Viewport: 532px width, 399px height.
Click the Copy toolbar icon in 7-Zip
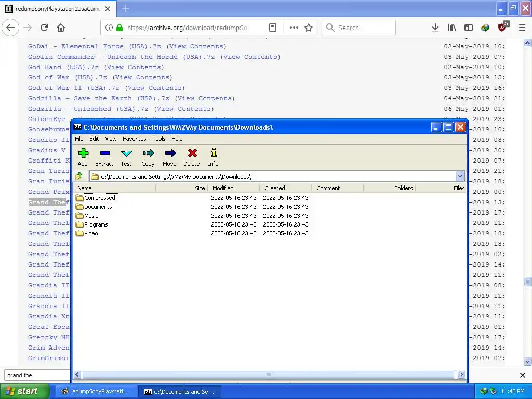(148, 153)
